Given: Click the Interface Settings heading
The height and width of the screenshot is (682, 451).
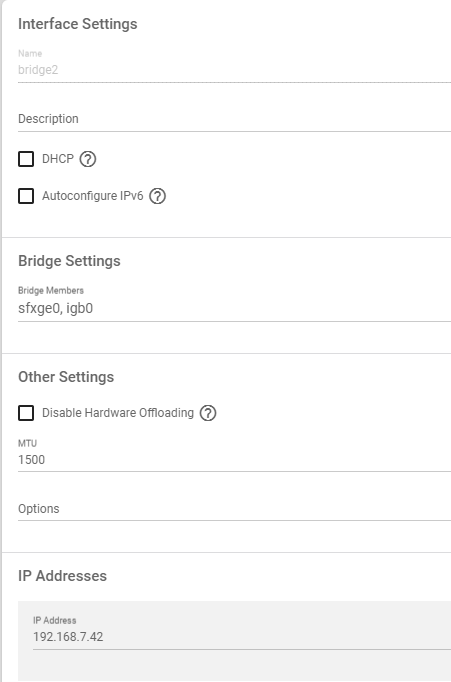Looking at the screenshot, I should click(78, 24).
